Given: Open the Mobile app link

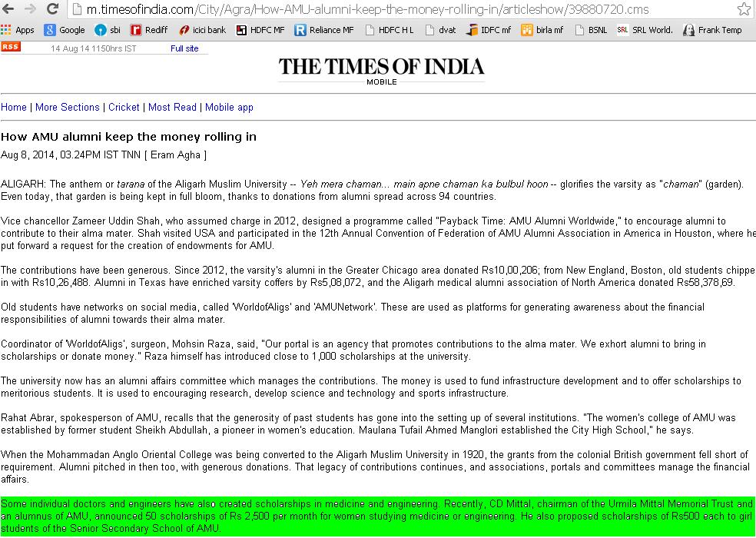Looking at the screenshot, I should [229, 107].
